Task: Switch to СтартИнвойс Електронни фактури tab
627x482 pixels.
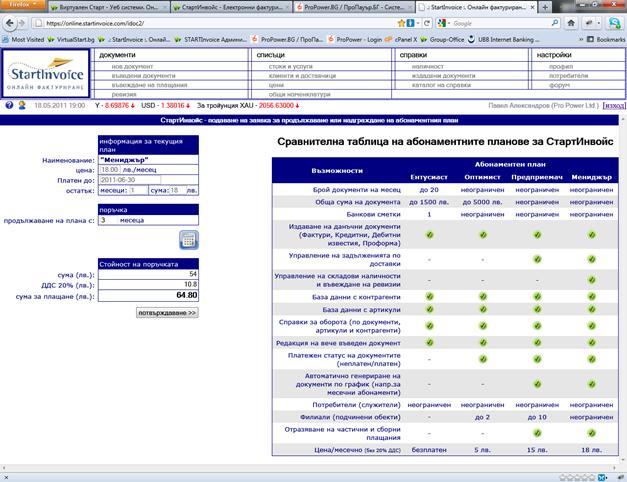Action: coord(232,7)
